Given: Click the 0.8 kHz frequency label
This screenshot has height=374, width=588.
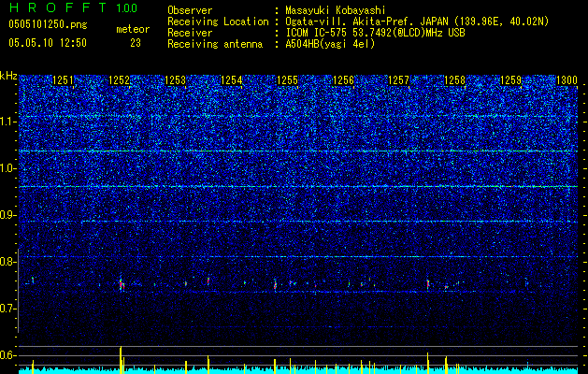Looking at the screenshot, I should (8, 262).
